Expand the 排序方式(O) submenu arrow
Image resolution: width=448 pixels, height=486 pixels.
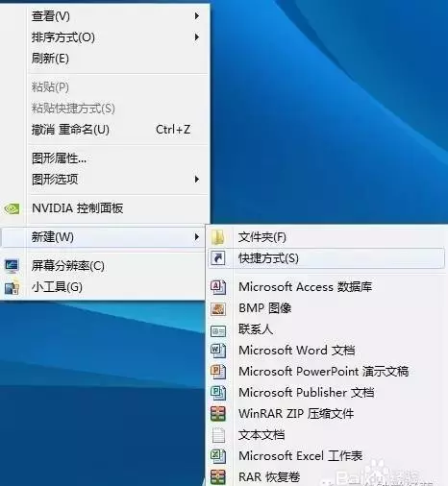point(197,37)
